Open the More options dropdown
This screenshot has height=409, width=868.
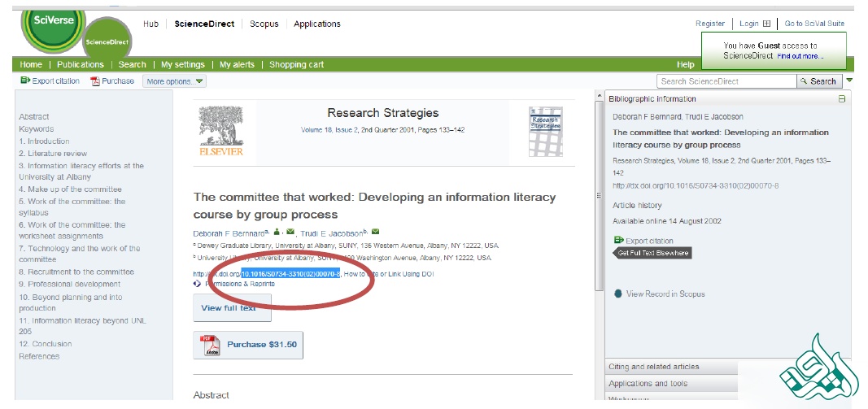(x=174, y=81)
